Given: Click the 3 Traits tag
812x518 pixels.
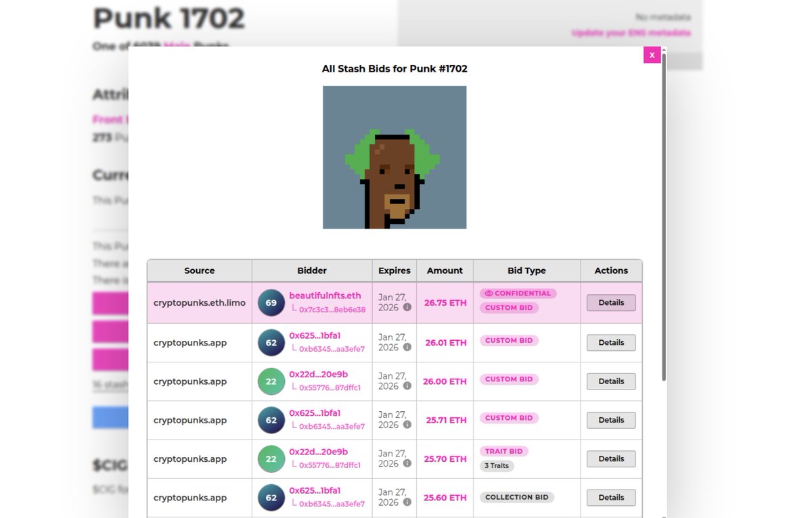Looking at the screenshot, I should 497,466.
